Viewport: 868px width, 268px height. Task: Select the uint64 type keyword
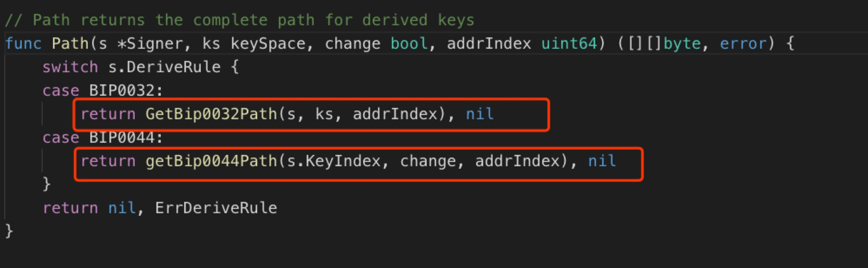pyautogui.click(x=569, y=44)
